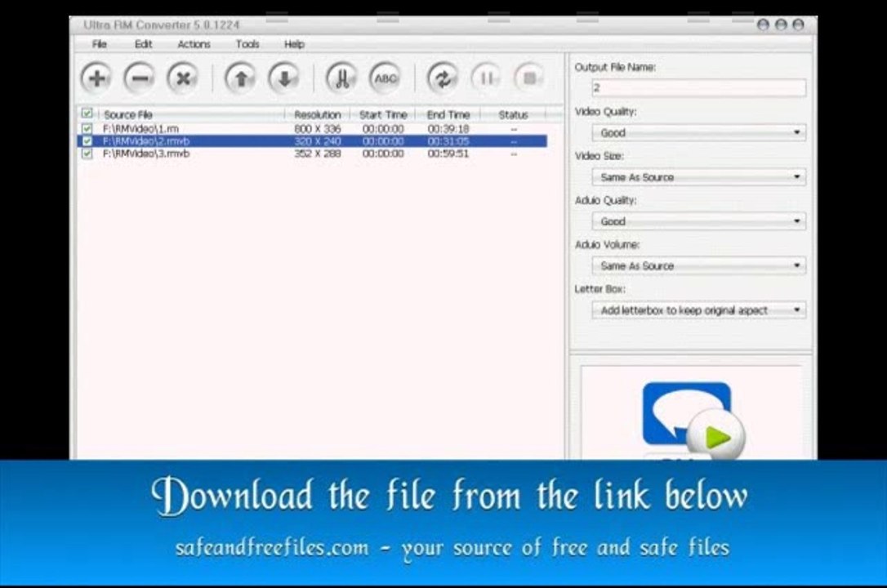
Task: Click end time 00:39:18 cell
Action: [448, 129]
